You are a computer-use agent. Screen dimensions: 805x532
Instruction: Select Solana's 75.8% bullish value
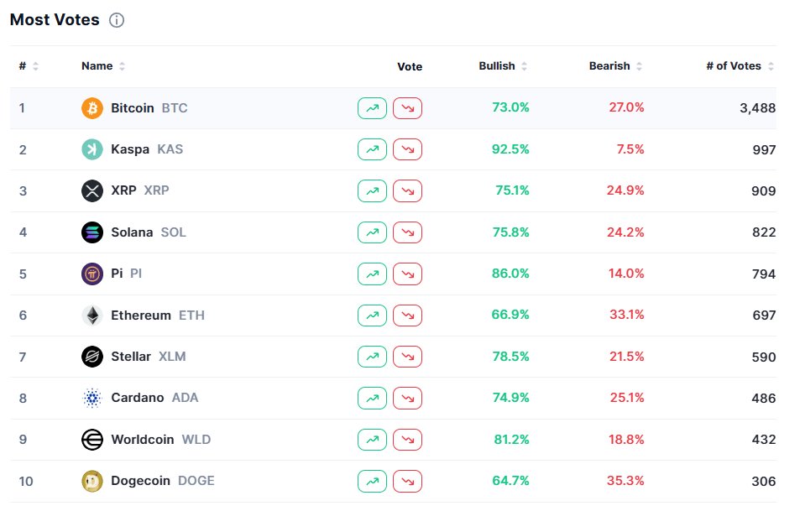coord(511,232)
